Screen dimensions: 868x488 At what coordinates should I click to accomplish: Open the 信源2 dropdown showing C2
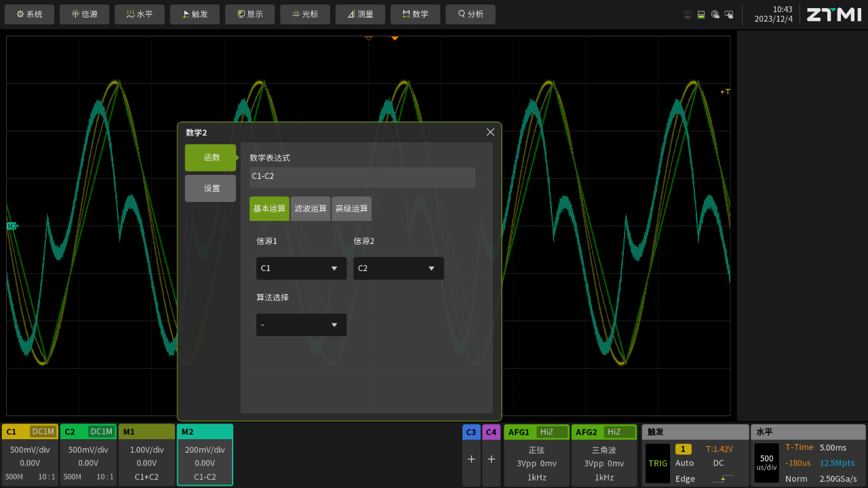398,268
